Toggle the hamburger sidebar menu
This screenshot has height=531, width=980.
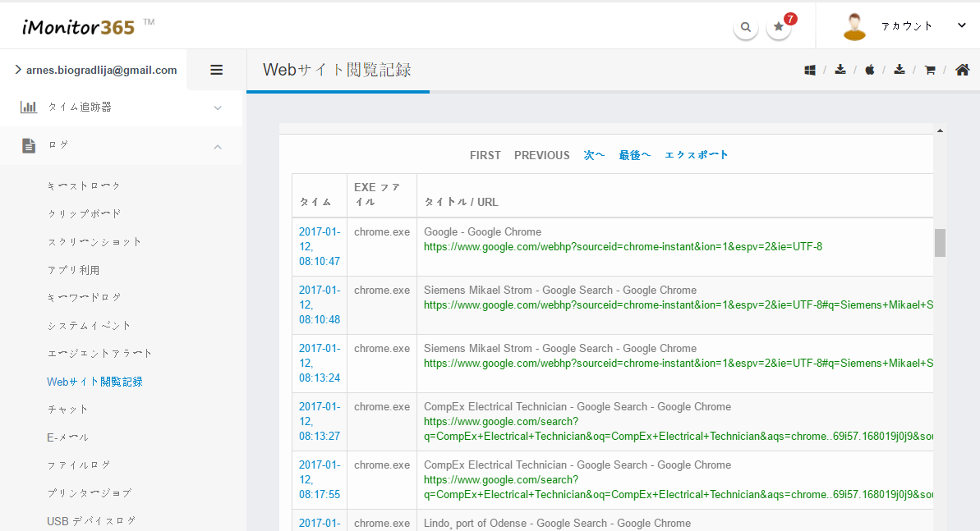216,70
